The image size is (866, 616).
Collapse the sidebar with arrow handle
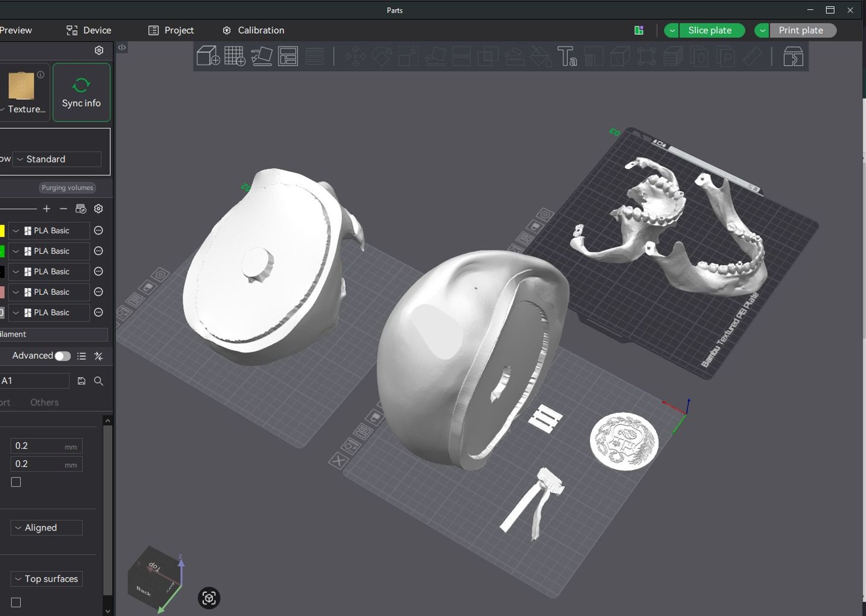pos(122,47)
